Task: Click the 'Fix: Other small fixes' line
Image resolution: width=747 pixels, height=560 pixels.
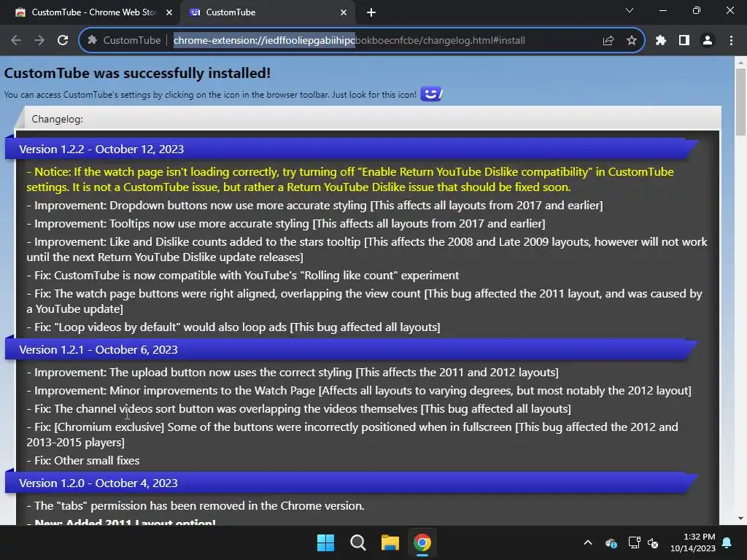Action: pyautogui.click(x=83, y=461)
